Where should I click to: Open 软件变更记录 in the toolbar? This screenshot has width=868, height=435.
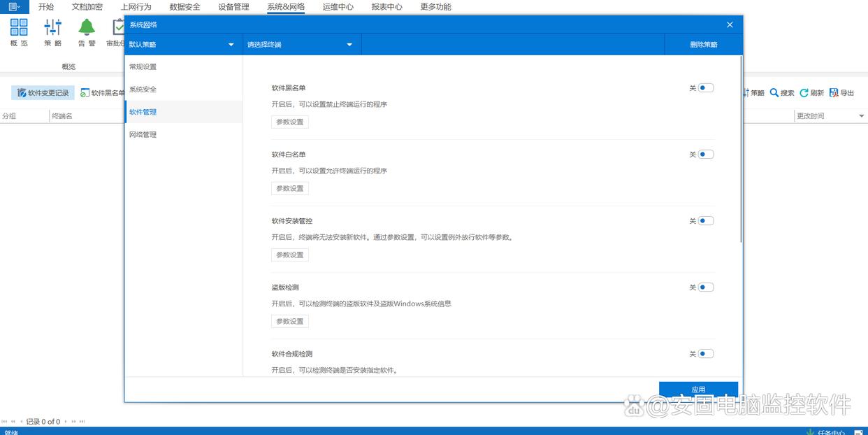tap(43, 93)
